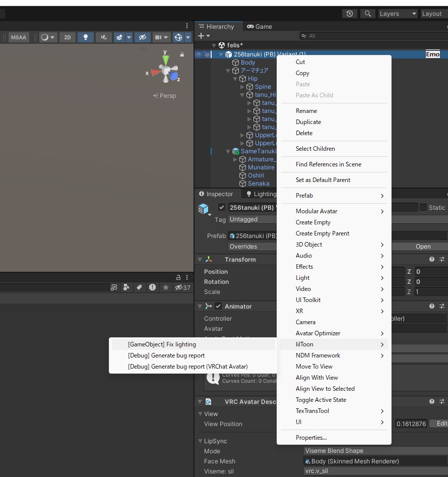The width and height of the screenshot is (448, 477).
Task: Open the Layers dropdown
Action: click(398, 14)
